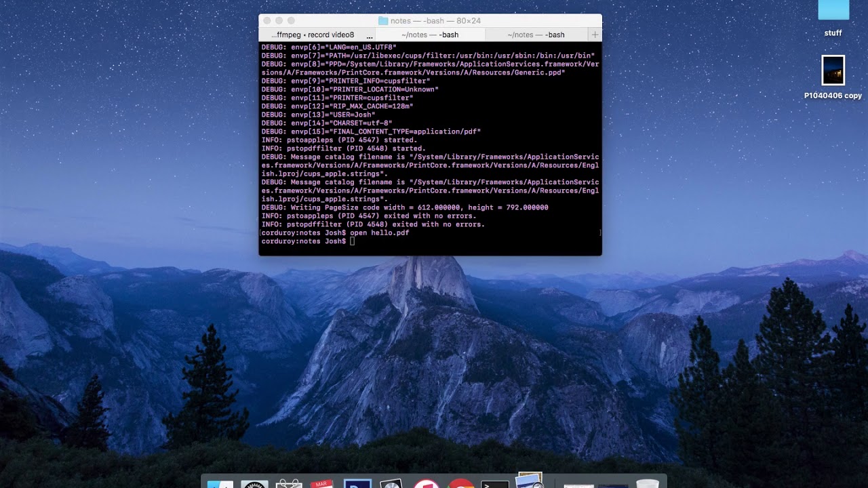Click 'INFO: pstopdffilter (PID 4548) started.' line

click(x=343, y=148)
